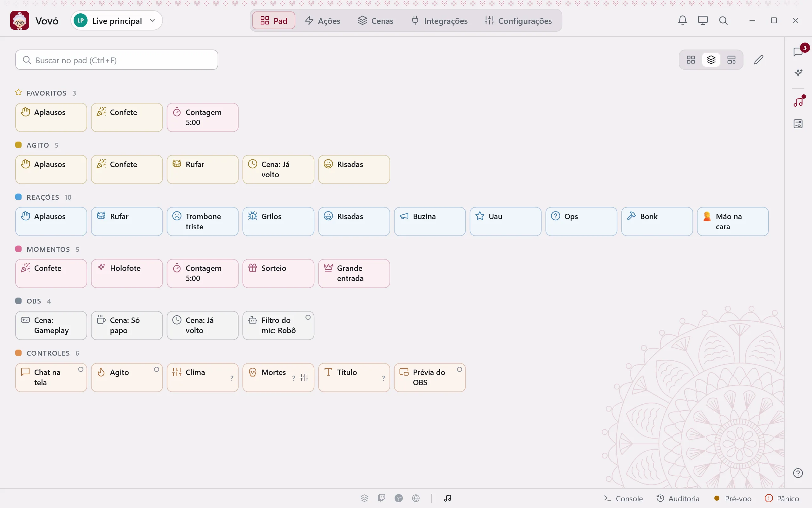812x508 pixels.
Task: Open the Live principal profile dropdown
Action: coord(116,21)
